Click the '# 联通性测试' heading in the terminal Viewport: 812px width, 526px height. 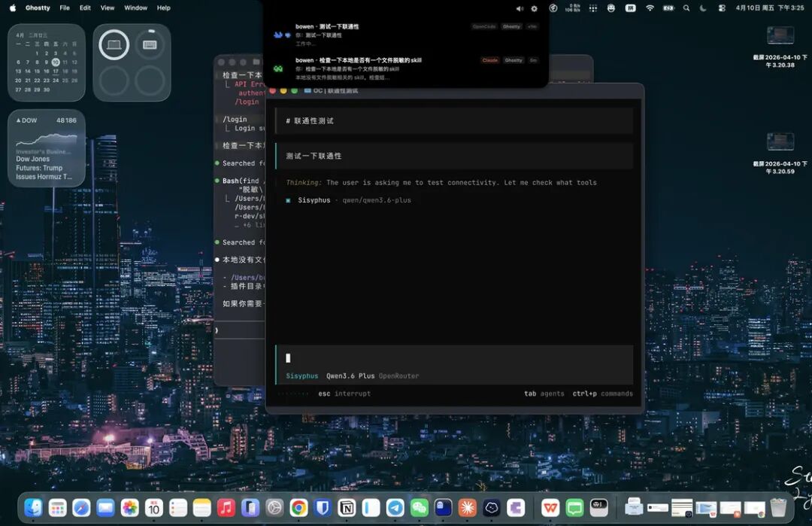point(310,120)
